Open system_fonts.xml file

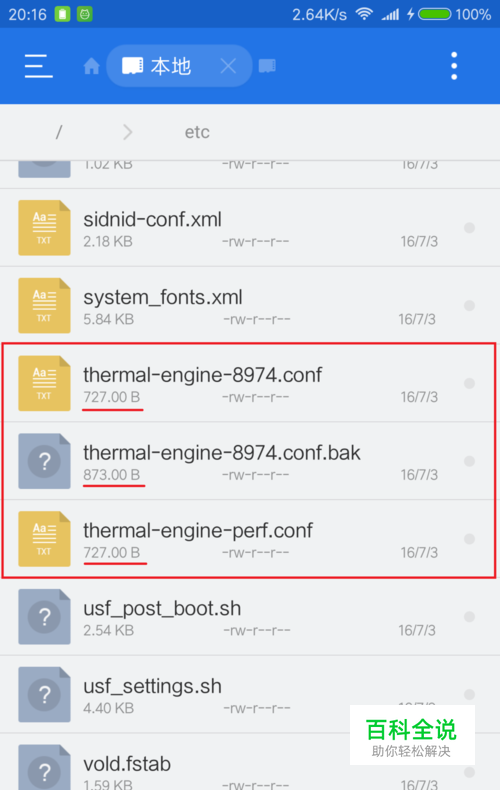(250, 305)
